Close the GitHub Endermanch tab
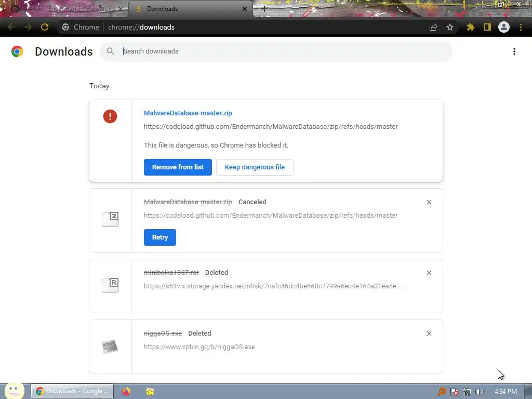The height and width of the screenshot is (399, 532). 121,9
